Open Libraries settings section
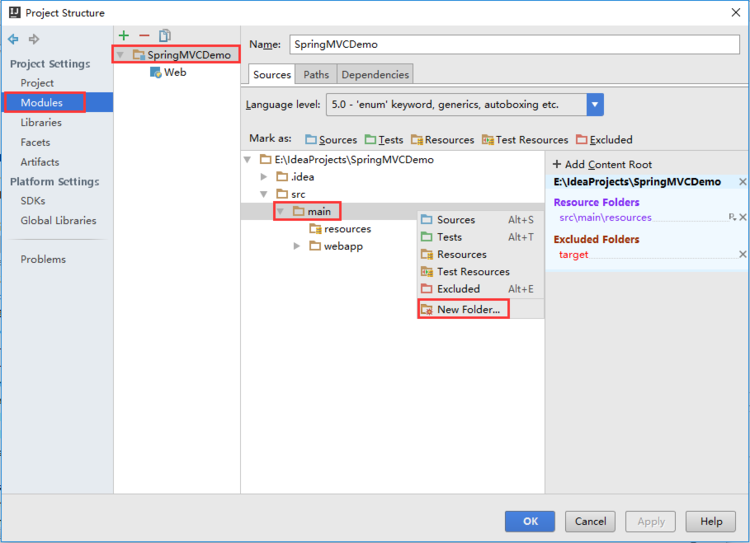 pos(41,122)
